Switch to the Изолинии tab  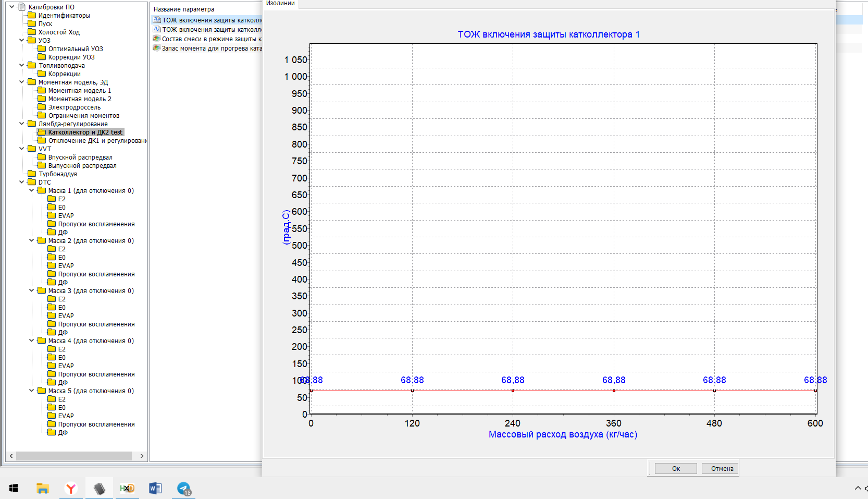[280, 4]
